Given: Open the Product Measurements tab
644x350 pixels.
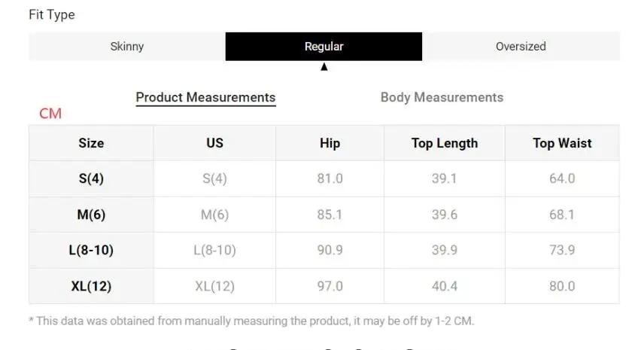Looking at the screenshot, I should point(206,97).
